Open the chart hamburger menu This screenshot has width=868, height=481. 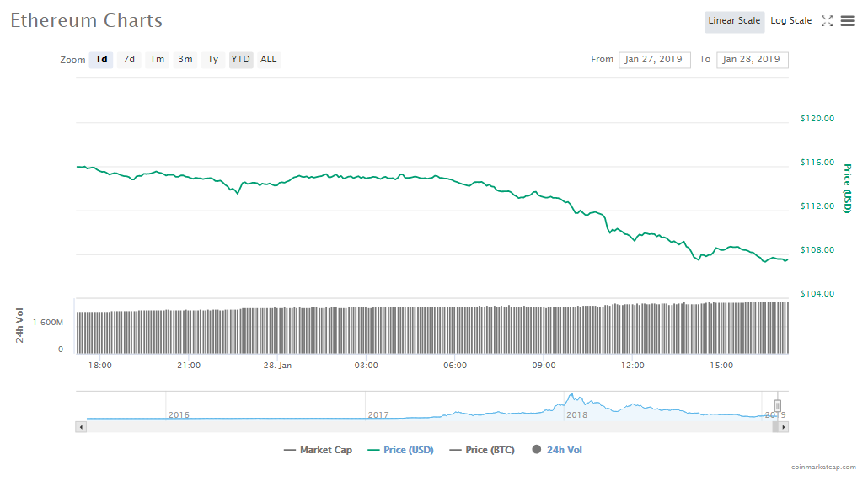point(847,21)
